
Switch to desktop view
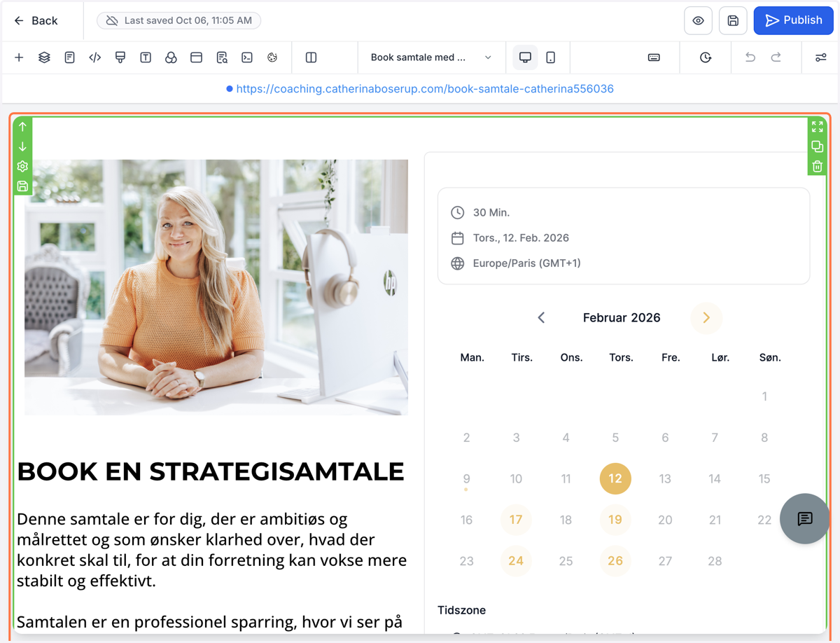click(x=525, y=57)
